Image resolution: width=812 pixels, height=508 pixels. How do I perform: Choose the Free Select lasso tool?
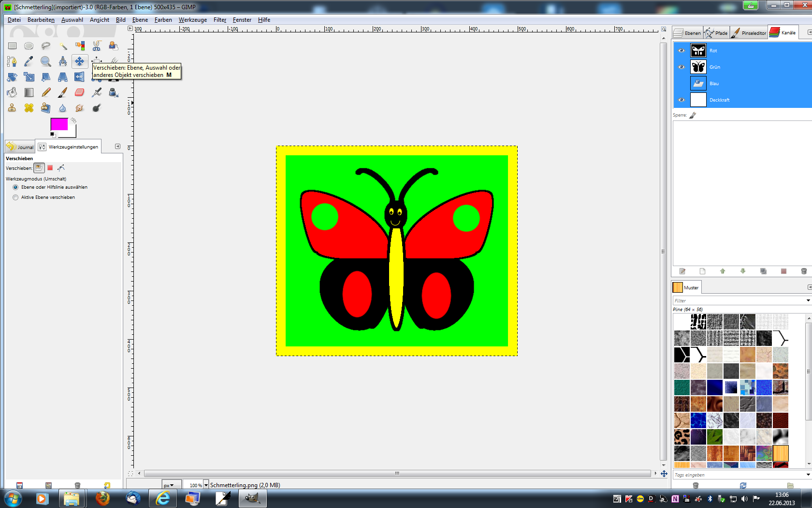click(x=46, y=46)
